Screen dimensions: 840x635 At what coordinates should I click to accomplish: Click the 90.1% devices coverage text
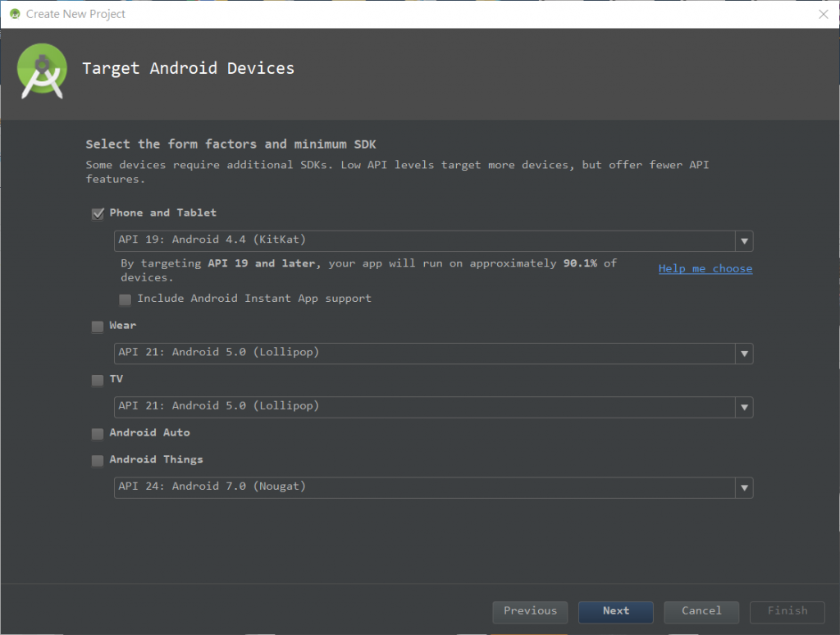tap(580, 263)
